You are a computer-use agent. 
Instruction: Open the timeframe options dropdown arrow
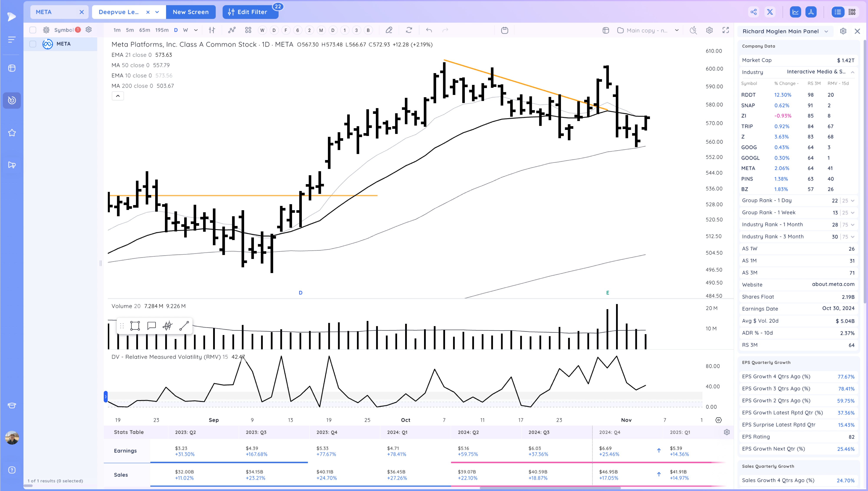(x=196, y=30)
